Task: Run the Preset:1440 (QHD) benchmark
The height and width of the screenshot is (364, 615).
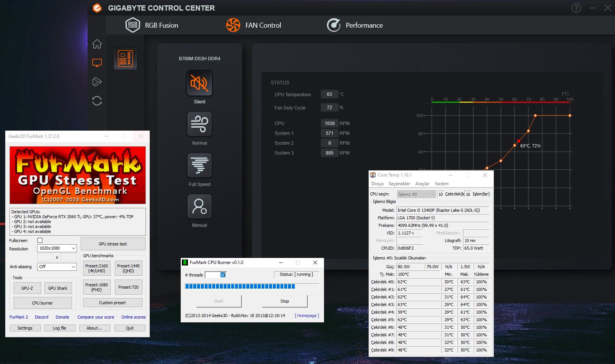Action: 128,268
